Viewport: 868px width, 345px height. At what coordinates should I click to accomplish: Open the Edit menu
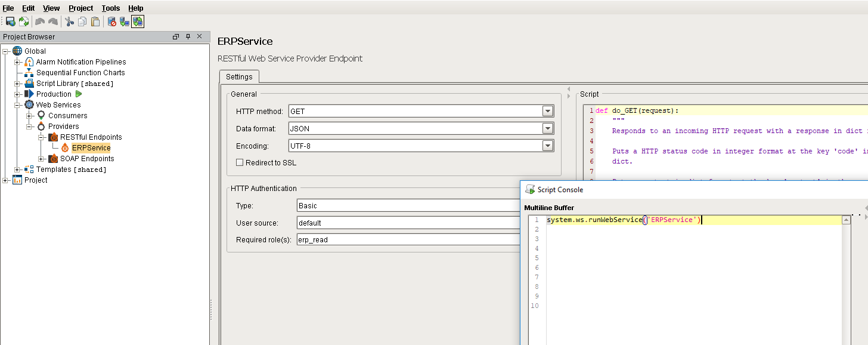coord(28,8)
